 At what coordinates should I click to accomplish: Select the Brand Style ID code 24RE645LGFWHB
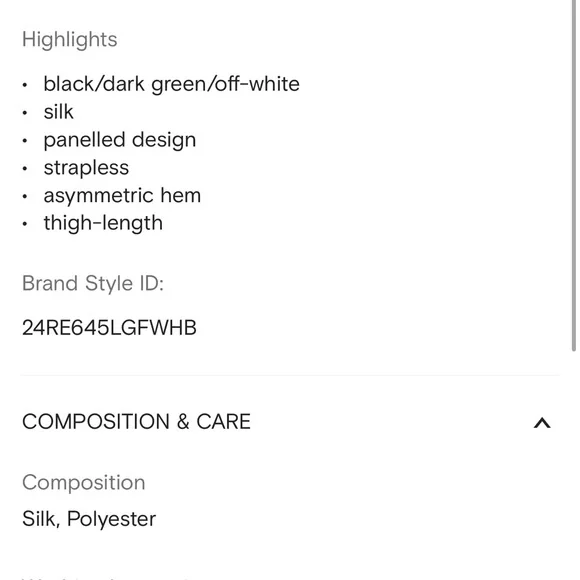pos(109,328)
